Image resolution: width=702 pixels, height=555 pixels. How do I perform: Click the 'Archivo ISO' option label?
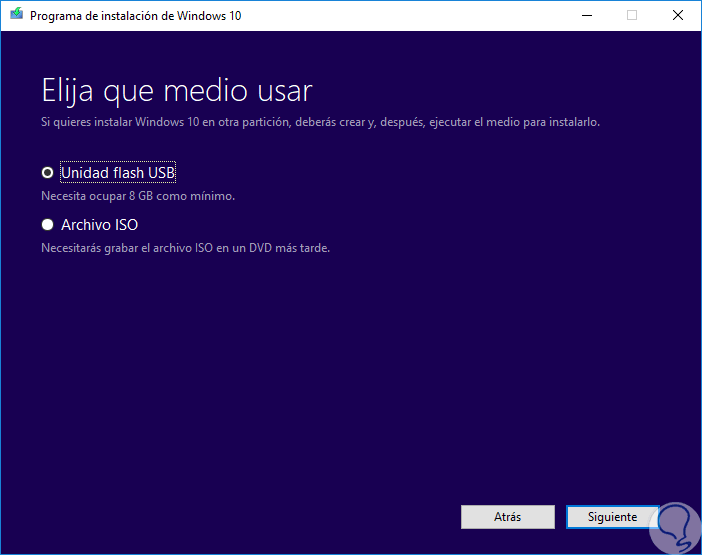click(99, 225)
